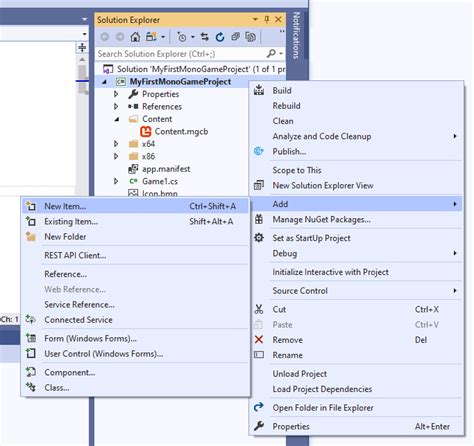
Task: Click Form (Windows Forms)...
Action: click(x=136, y=338)
